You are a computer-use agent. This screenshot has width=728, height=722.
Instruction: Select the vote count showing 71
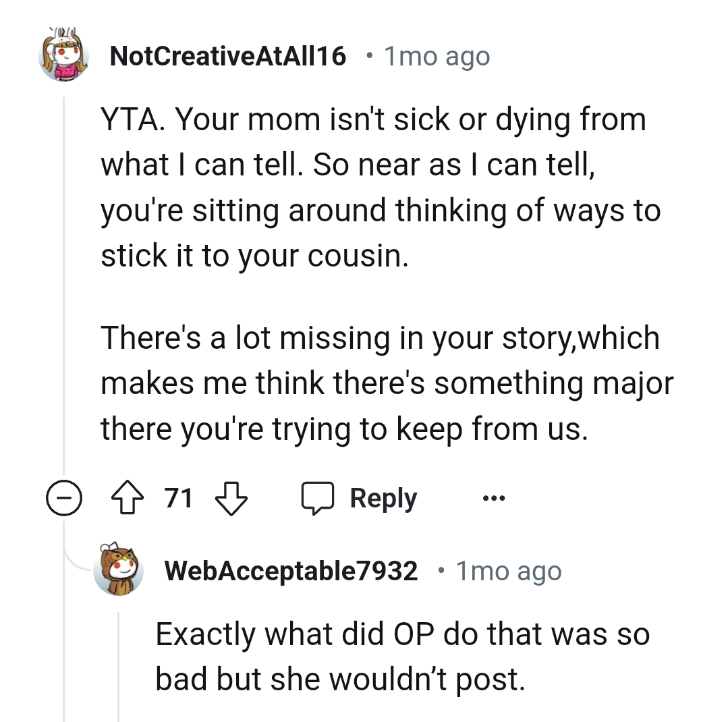(177, 497)
